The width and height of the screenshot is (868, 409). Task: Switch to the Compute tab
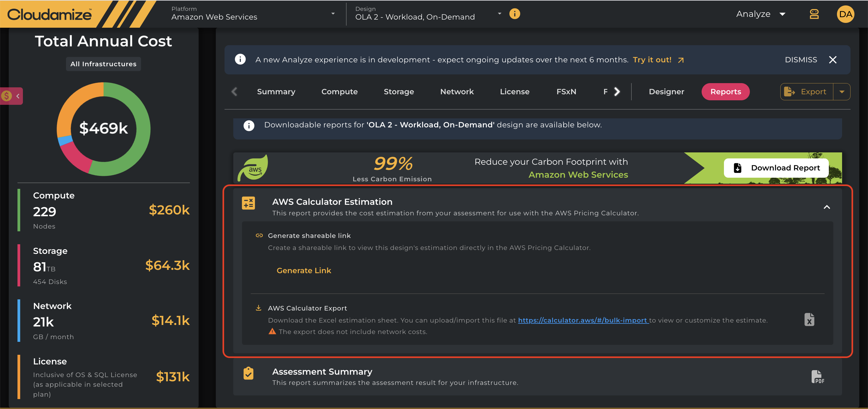pos(339,92)
